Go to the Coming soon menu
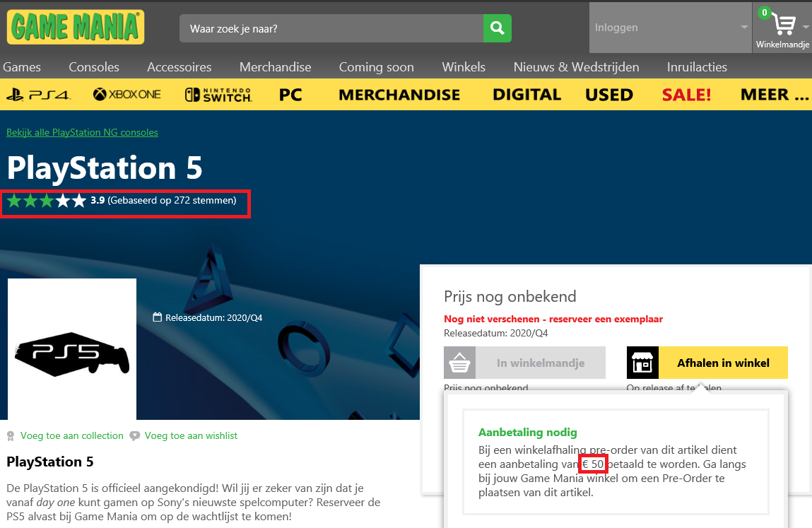812x528 pixels. pyautogui.click(x=377, y=67)
